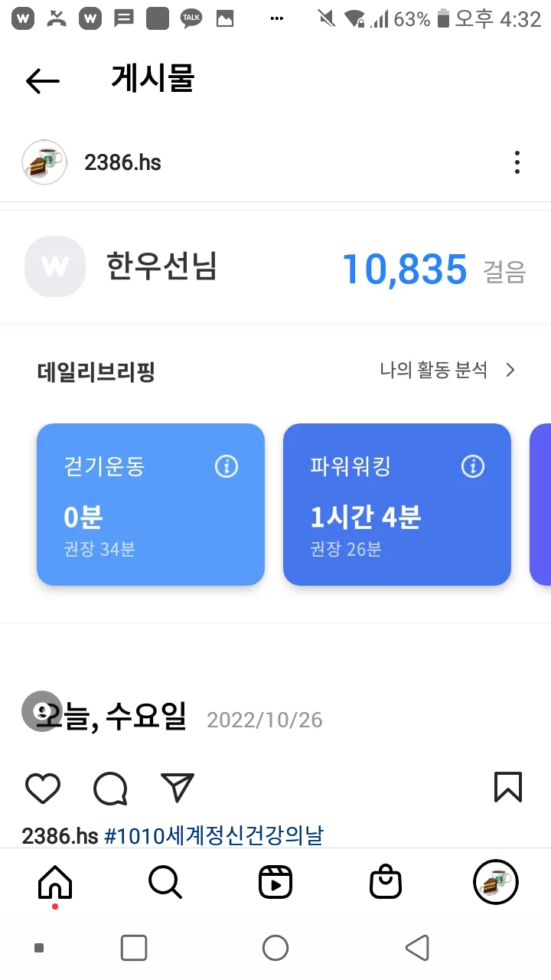Open the Shop bag icon
This screenshot has height=980, width=551.
coord(386,884)
